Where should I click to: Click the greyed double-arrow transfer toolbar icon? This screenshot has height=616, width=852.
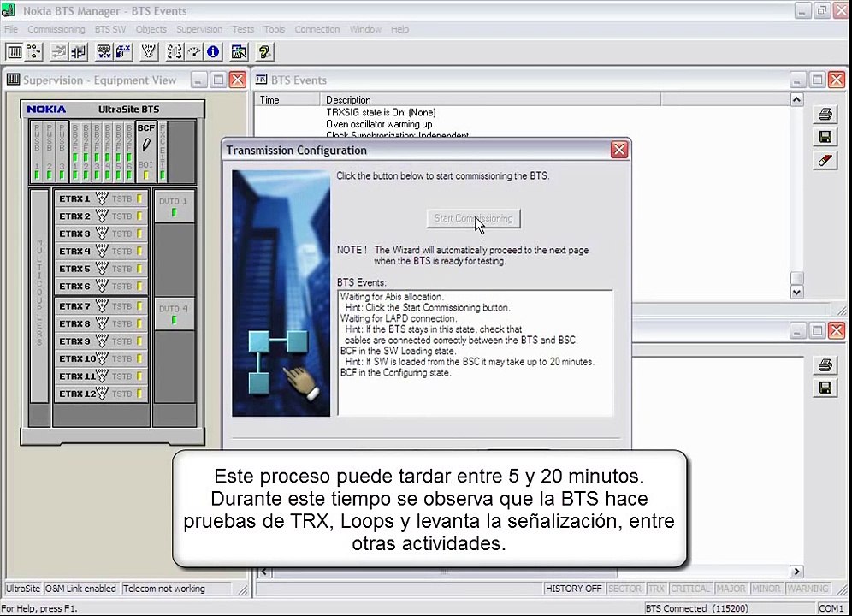coord(59,52)
